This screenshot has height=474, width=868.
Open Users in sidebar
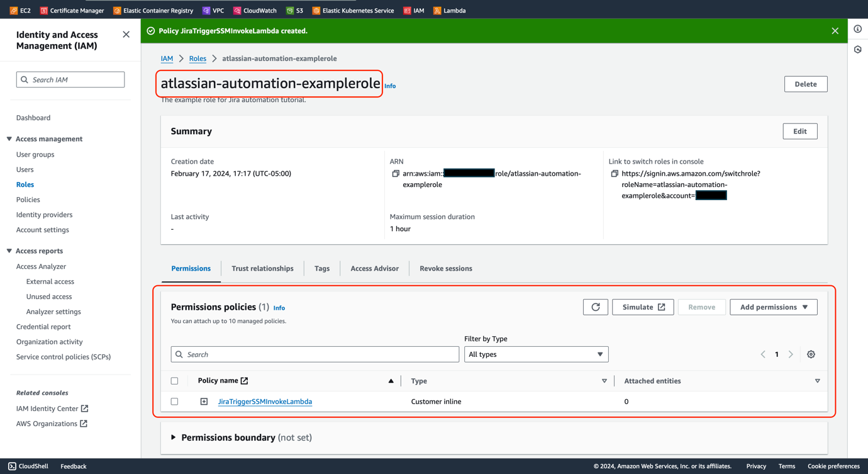pos(25,169)
